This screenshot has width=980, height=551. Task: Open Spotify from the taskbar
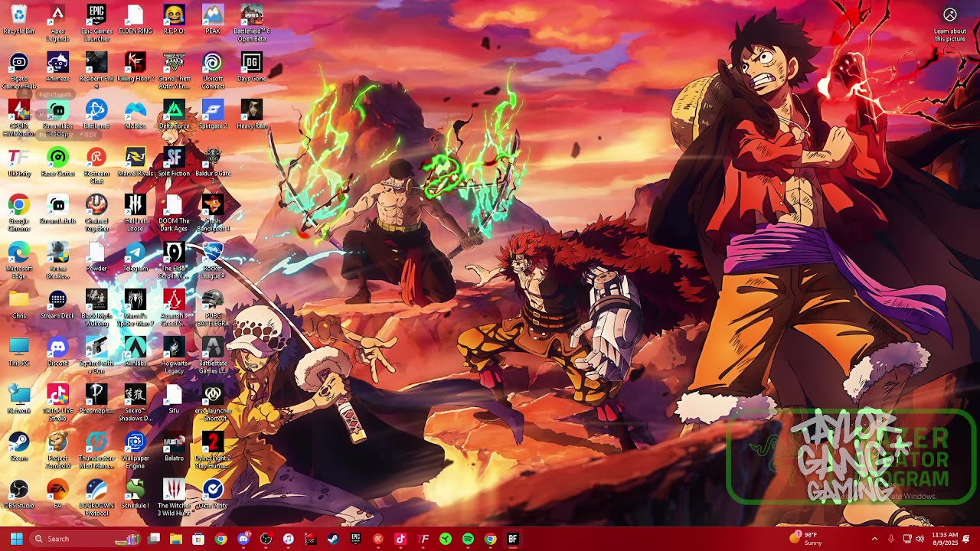coord(468,539)
